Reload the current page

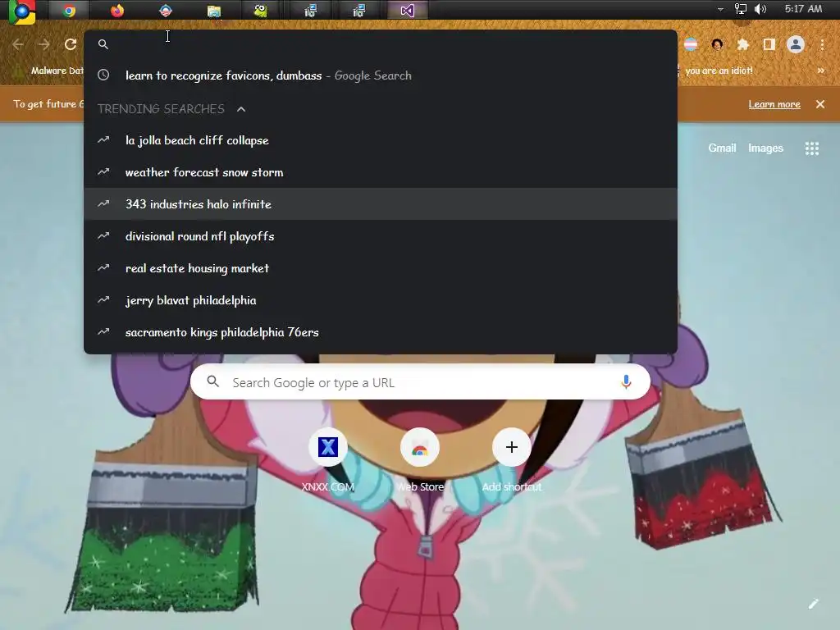click(71, 44)
